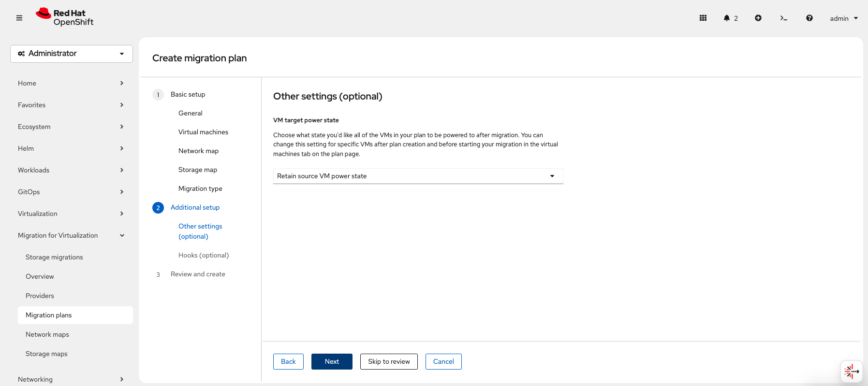The width and height of the screenshot is (868, 386).
Task: Click the plus import icon
Action: [758, 18]
